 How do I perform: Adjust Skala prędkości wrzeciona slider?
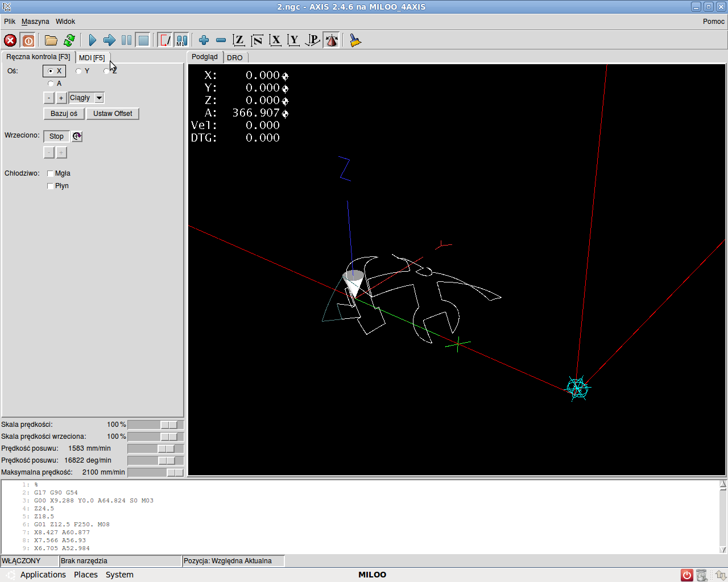(156, 436)
